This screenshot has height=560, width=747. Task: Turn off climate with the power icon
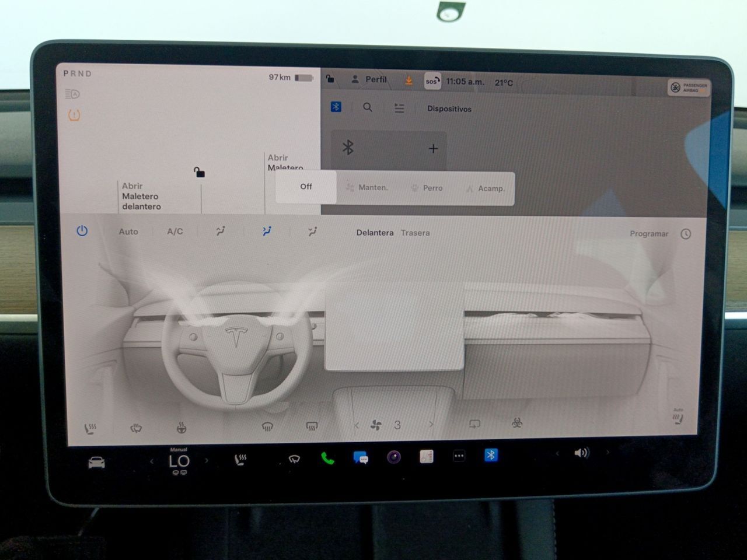[x=82, y=231]
